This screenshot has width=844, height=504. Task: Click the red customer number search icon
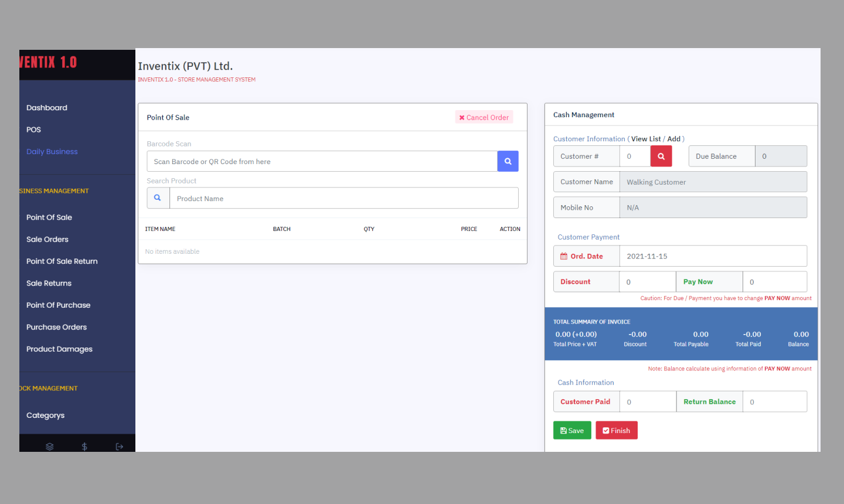tap(661, 156)
